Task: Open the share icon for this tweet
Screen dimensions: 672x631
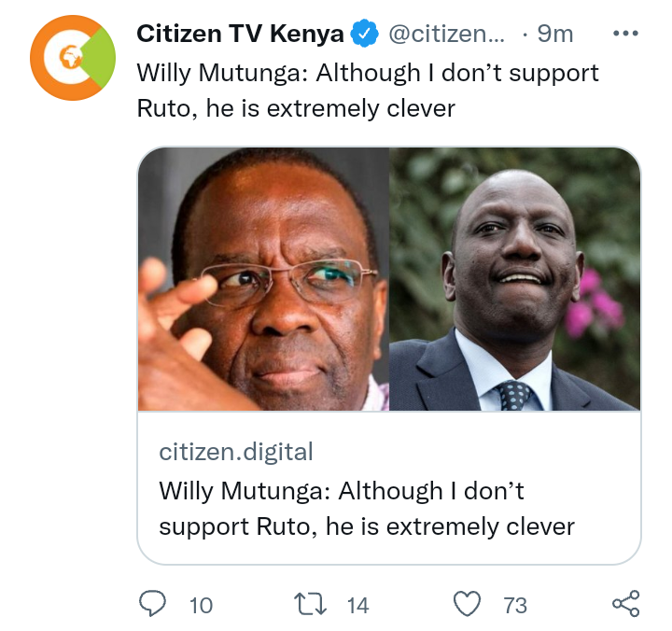Action: pyautogui.click(x=625, y=604)
